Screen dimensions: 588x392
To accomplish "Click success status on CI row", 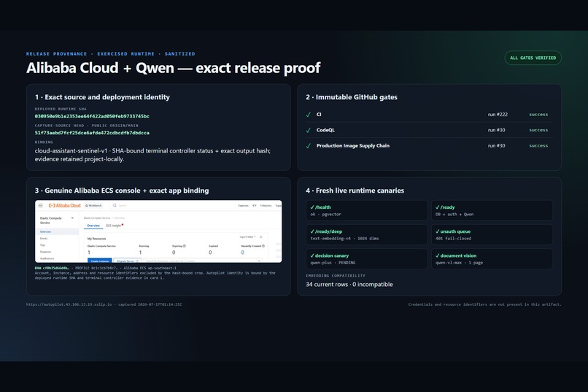I will [x=538, y=115].
